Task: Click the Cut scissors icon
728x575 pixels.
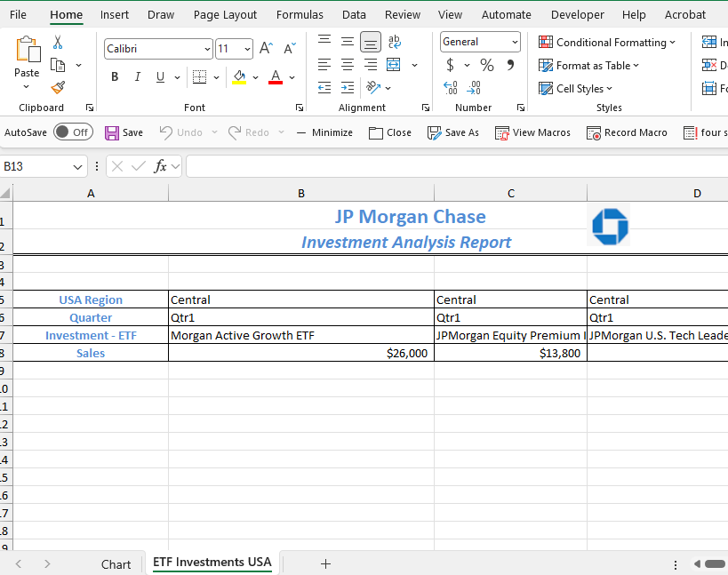Action: [x=58, y=43]
